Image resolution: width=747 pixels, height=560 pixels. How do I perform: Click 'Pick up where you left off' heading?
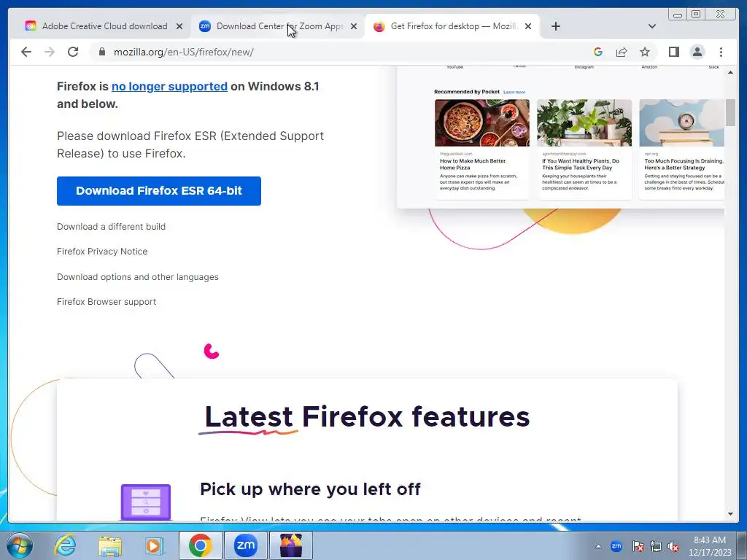(x=310, y=489)
